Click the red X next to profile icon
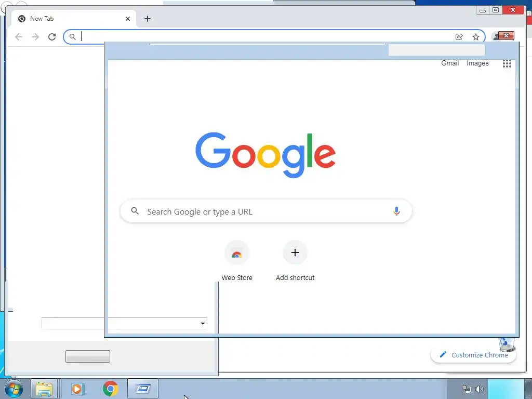This screenshot has height=399, width=532. pos(506,36)
